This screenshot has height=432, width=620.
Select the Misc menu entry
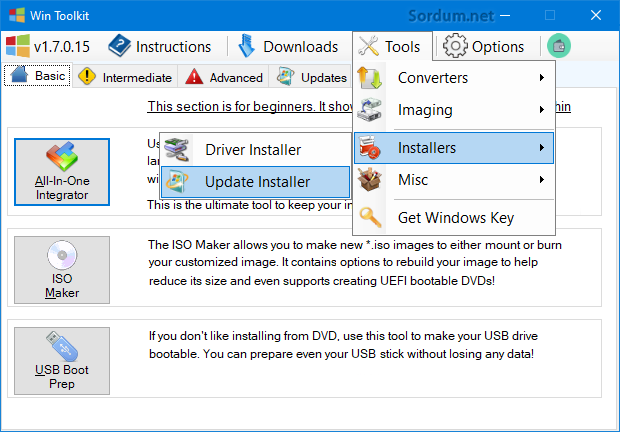[454, 180]
